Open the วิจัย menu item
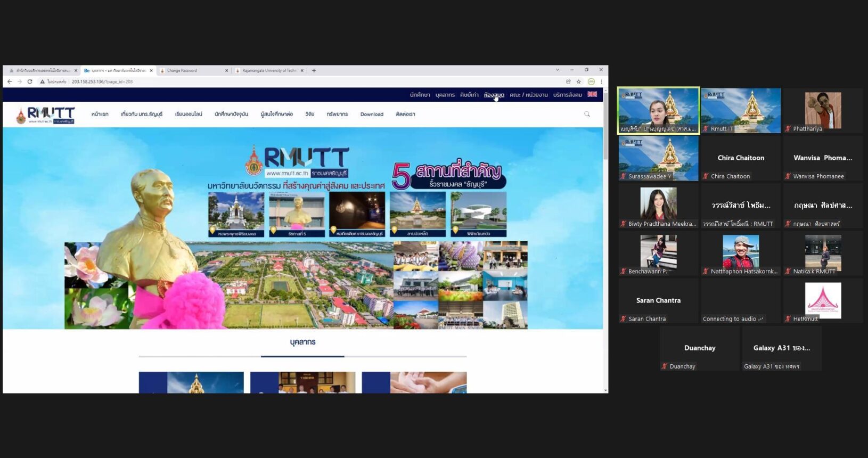The width and height of the screenshot is (868, 458). [x=309, y=114]
